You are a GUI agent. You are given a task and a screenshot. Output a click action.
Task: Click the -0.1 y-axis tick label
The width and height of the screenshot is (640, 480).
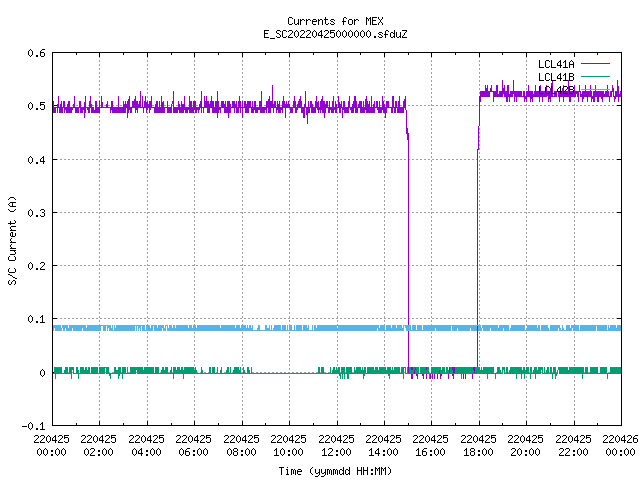click(x=33, y=426)
